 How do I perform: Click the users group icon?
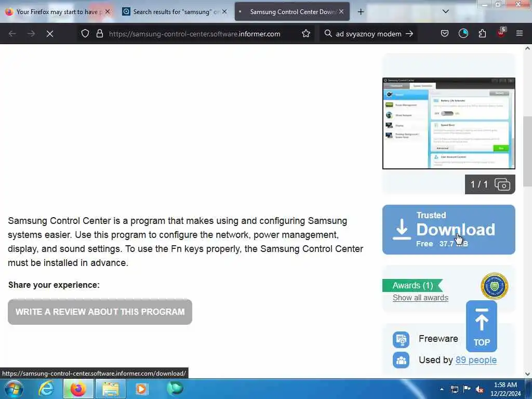(x=401, y=361)
